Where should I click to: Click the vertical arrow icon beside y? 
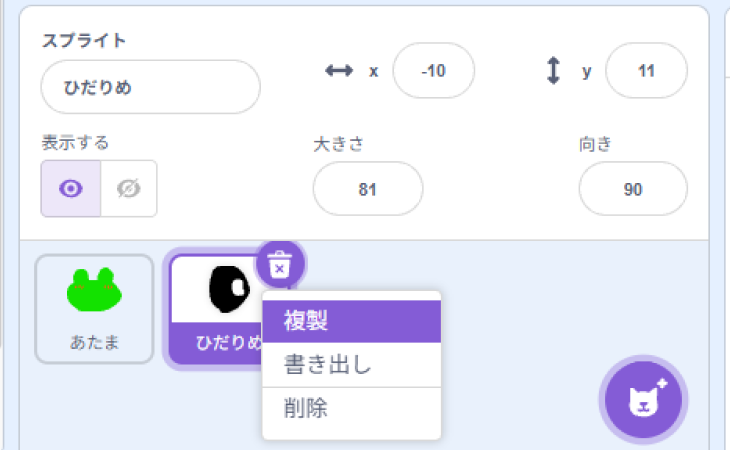coord(553,71)
